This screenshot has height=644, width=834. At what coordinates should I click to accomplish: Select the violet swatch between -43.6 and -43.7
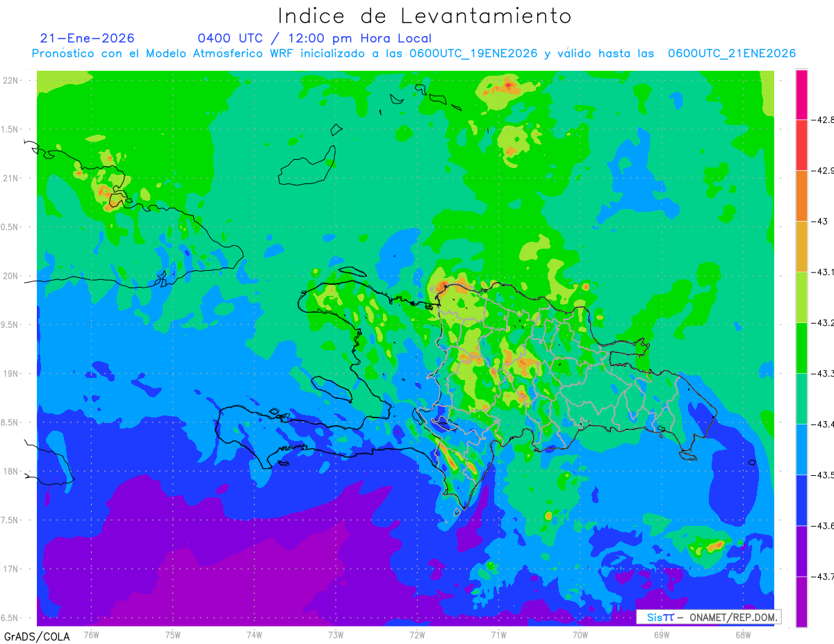pos(801,551)
